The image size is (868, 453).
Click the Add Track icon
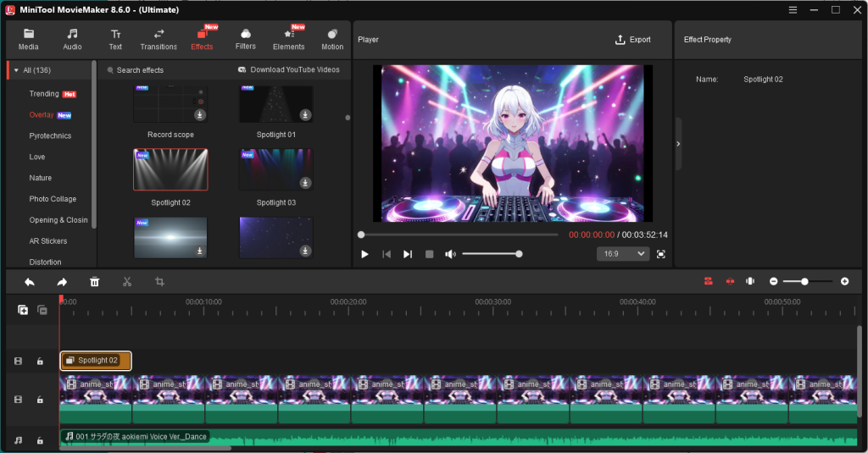pos(23,310)
